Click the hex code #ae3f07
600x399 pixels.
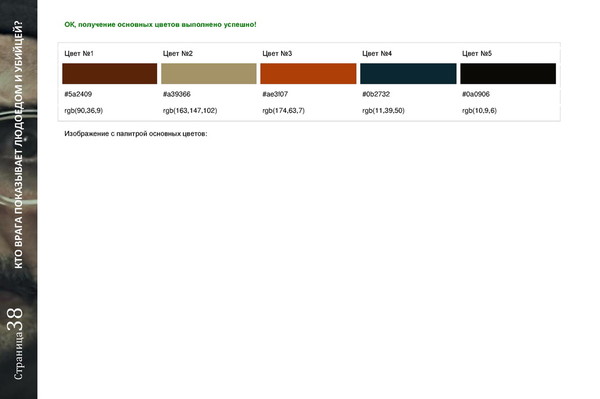275,94
